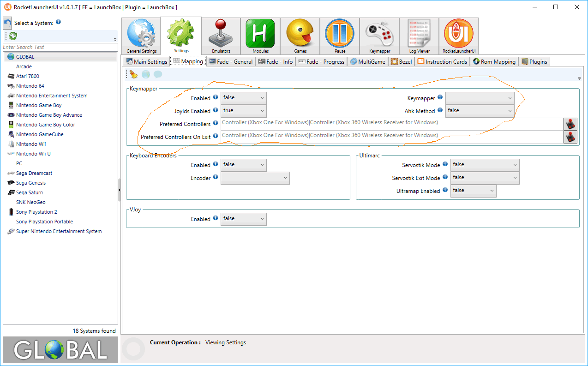Screen dimensions: 588x366
Task: Click the Preferred Controllers On Exit text field
Action: pyautogui.click(x=392, y=137)
